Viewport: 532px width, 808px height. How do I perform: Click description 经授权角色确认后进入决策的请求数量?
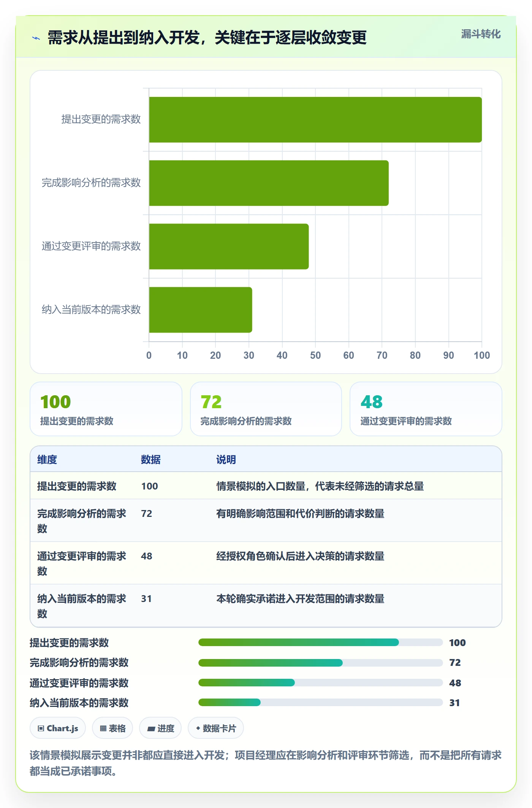pyautogui.click(x=300, y=556)
